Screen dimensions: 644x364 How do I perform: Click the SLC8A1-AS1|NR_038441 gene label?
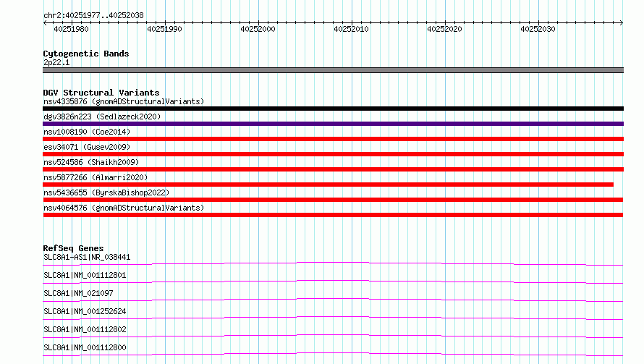click(x=87, y=257)
